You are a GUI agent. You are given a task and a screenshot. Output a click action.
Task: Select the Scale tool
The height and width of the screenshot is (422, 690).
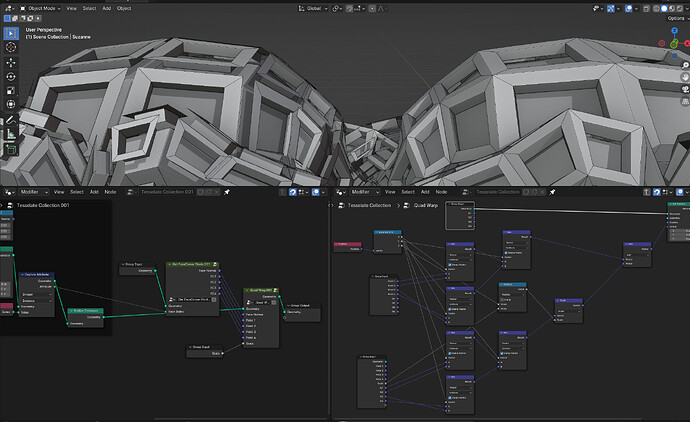pyautogui.click(x=11, y=91)
